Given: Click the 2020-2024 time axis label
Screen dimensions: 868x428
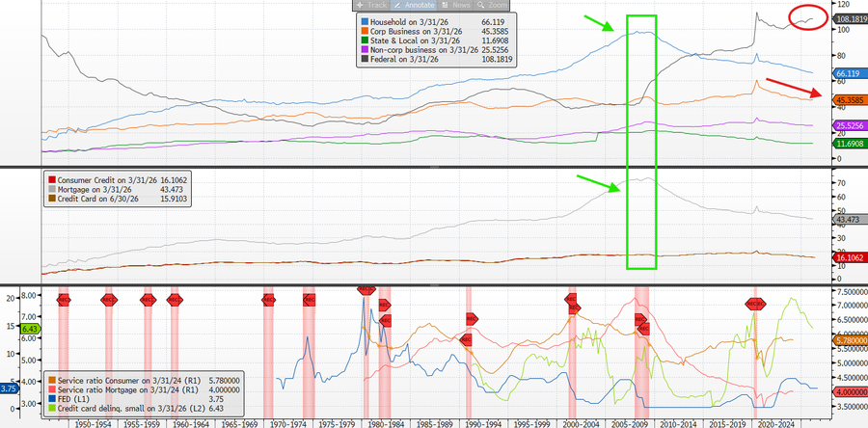Looking at the screenshot, I should [775, 423].
